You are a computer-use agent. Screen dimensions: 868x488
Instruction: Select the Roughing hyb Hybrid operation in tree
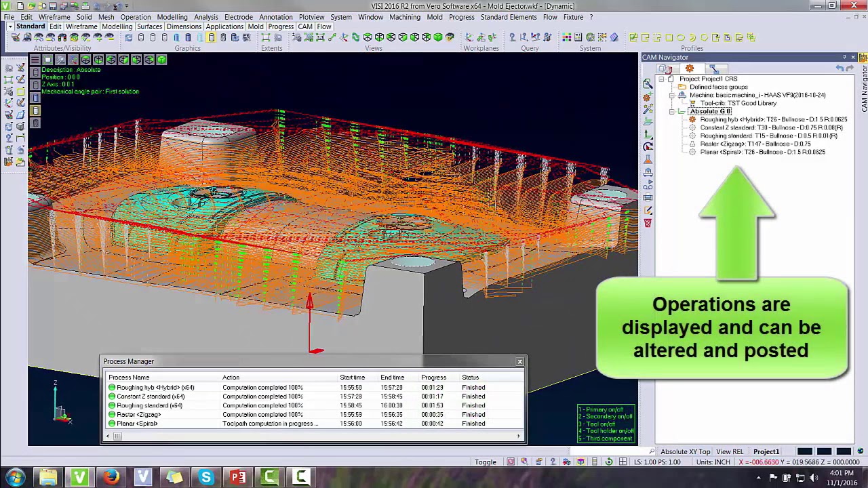point(774,119)
